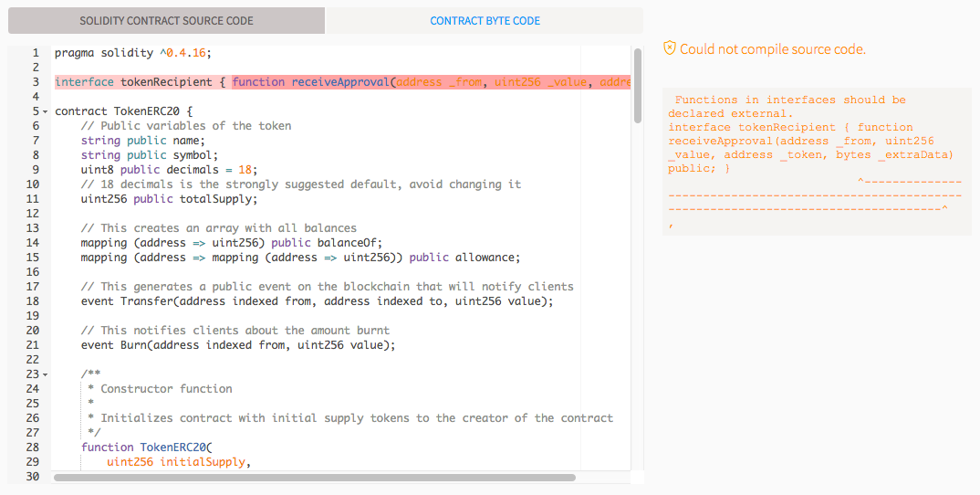Click line number 3 in gutter
Screen dimensions: 980x495
[36, 82]
